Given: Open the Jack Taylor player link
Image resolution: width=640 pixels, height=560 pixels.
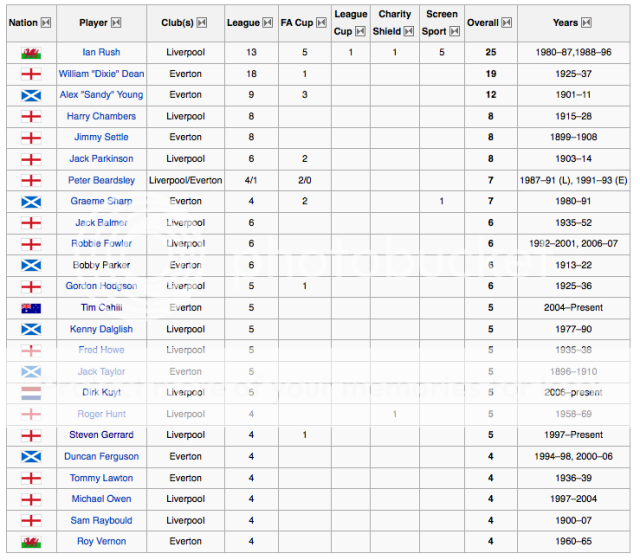Looking at the screenshot, I should 101,372.
